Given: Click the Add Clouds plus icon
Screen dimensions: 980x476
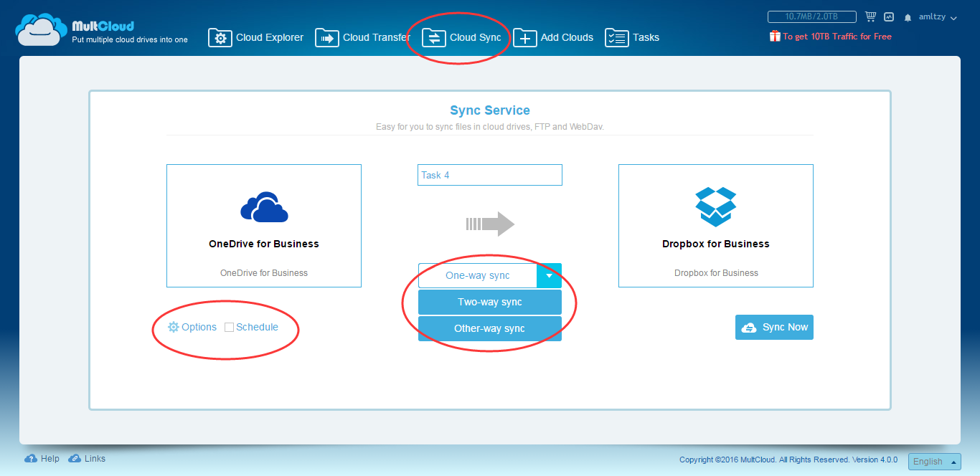Looking at the screenshot, I should click(x=525, y=37).
